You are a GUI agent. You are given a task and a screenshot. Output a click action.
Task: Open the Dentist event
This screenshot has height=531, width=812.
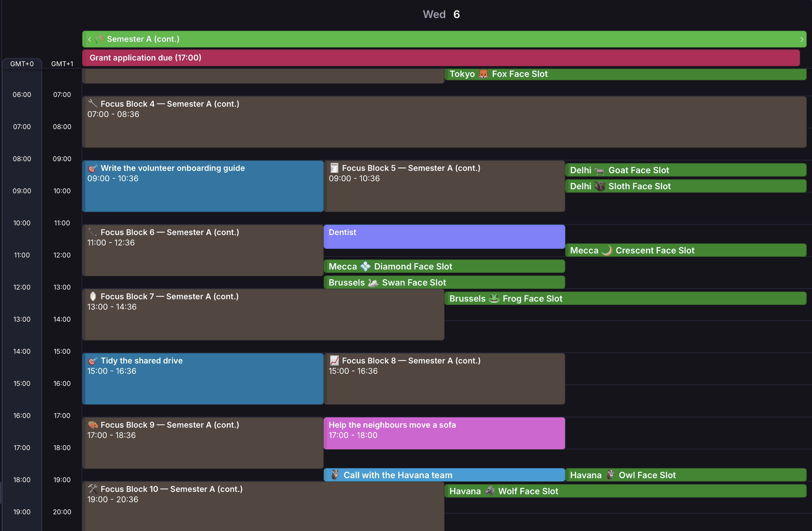click(444, 237)
